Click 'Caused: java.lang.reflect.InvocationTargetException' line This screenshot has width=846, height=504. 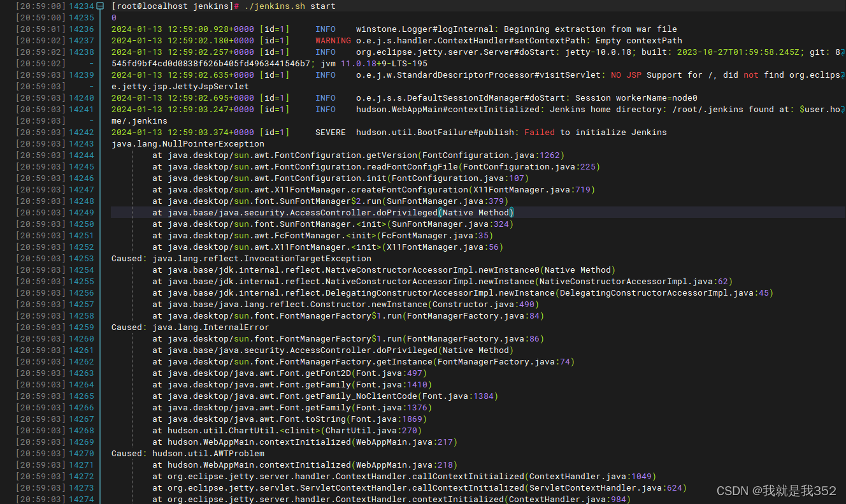[241, 258]
